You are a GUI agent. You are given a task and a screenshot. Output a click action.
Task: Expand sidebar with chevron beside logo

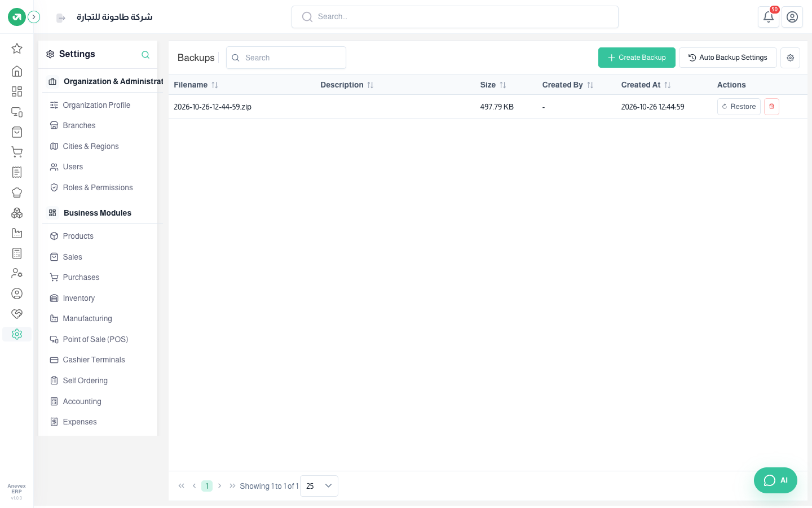click(x=34, y=17)
